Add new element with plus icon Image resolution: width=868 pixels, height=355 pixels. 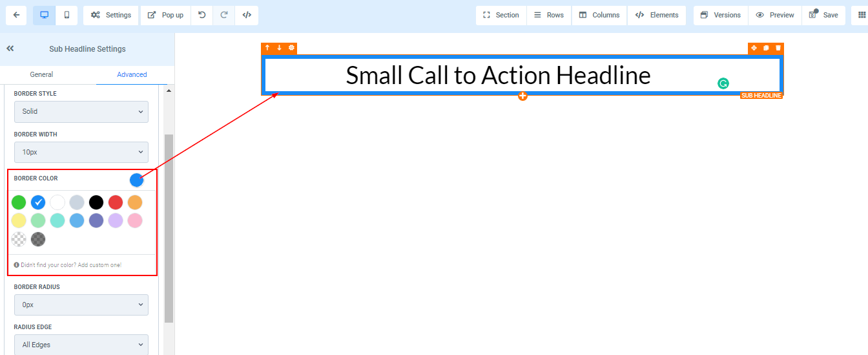click(x=522, y=96)
